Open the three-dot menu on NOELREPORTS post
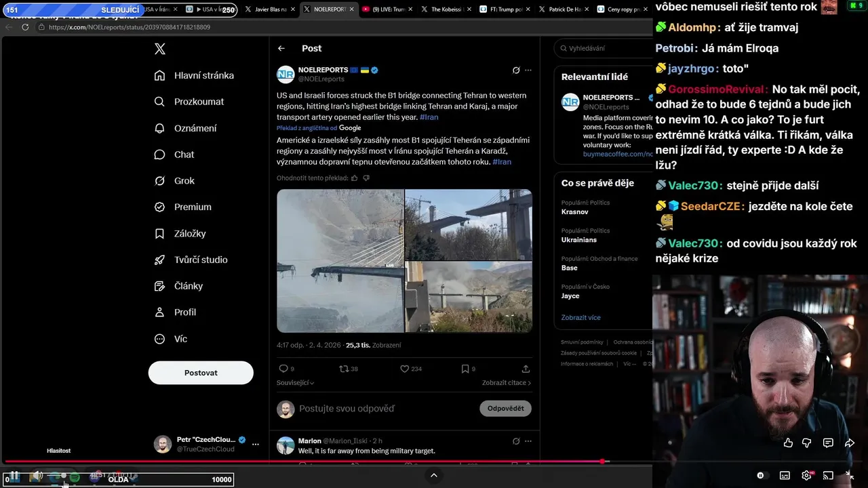 528,70
